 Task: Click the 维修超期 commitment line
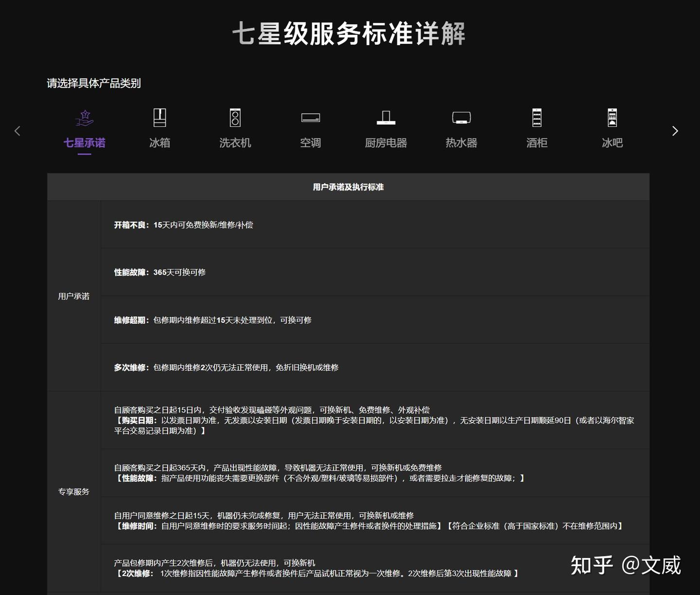tap(213, 320)
